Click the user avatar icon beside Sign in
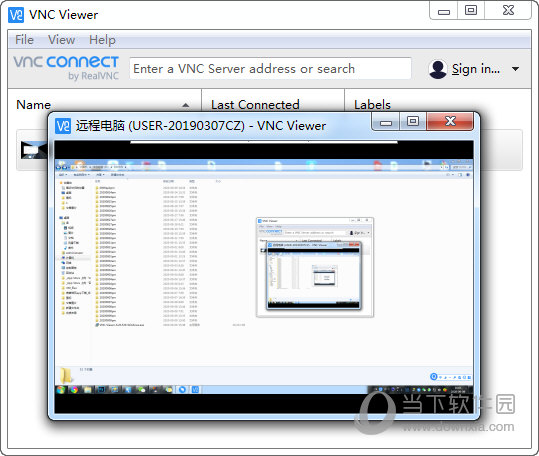 click(x=438, y=69)
